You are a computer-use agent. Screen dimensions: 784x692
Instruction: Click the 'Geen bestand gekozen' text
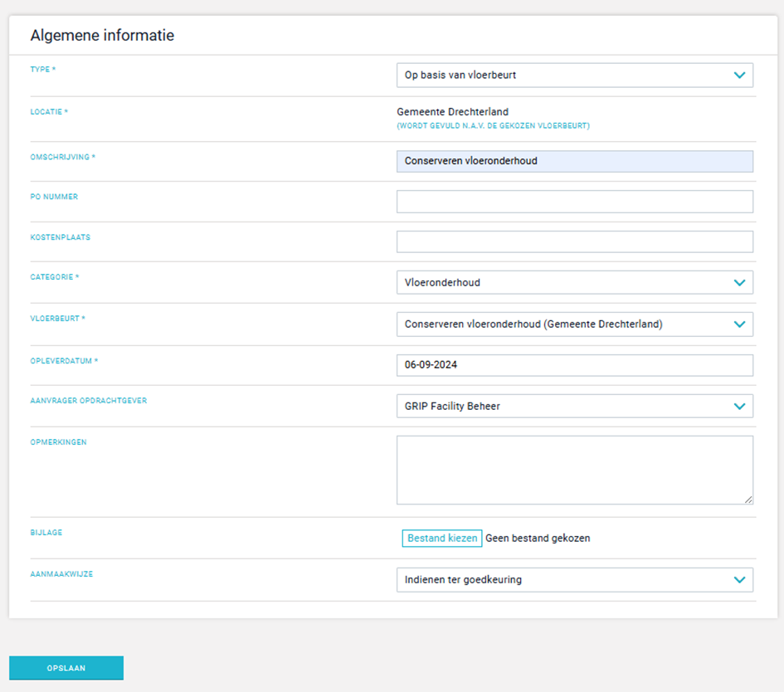point(538,538)
